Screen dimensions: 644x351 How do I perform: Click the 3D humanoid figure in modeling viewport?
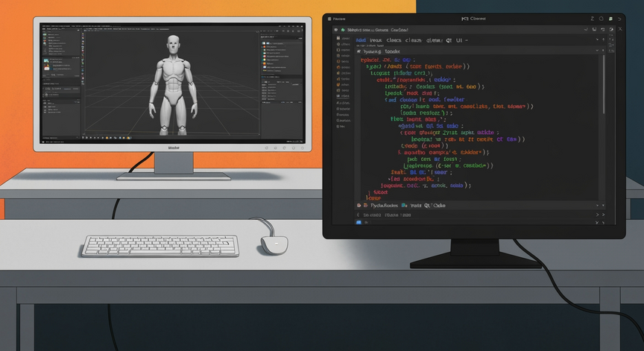174,85
